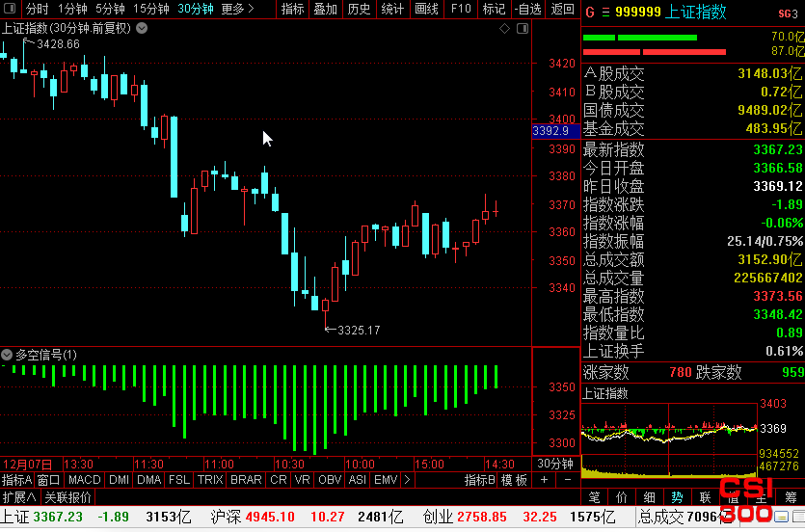Viewport: 805px width, 532px height.
Task: Open the 叠加 overlay menu
Action: click(326, 9)
